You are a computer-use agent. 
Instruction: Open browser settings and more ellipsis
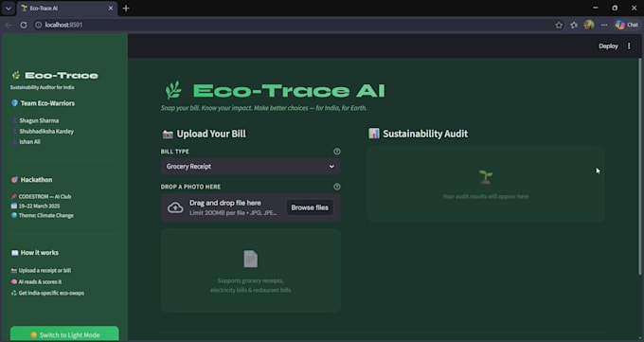point(604,25)
